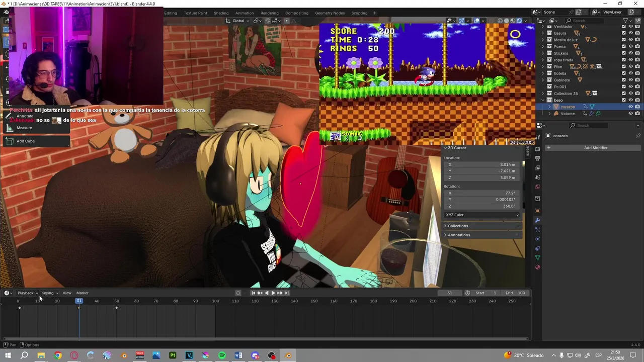
Task: Toggle the auto keying record button
Action: coord(238,293)
